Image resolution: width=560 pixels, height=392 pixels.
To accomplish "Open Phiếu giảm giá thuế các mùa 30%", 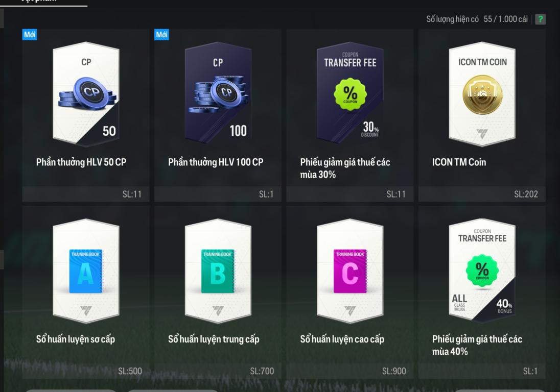I will 345,168.
